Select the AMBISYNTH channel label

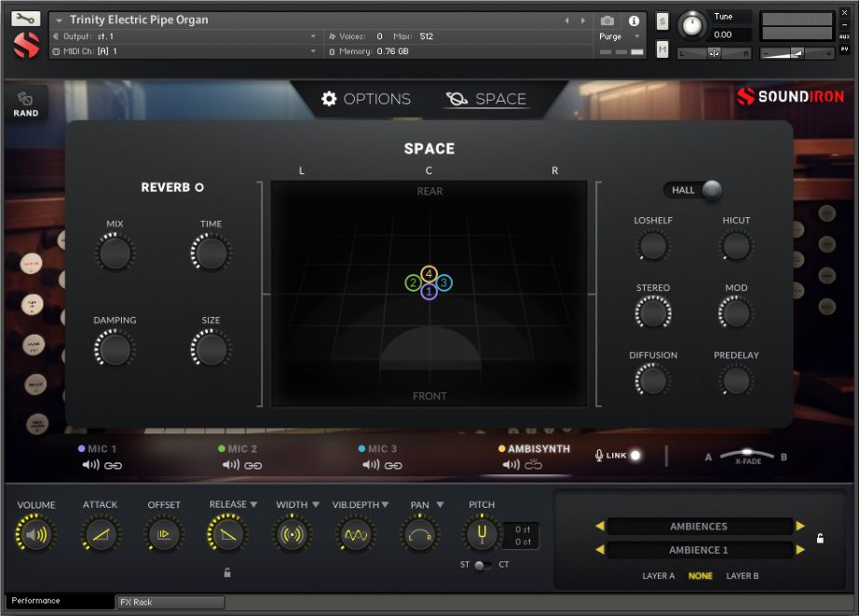pos(539,449)
